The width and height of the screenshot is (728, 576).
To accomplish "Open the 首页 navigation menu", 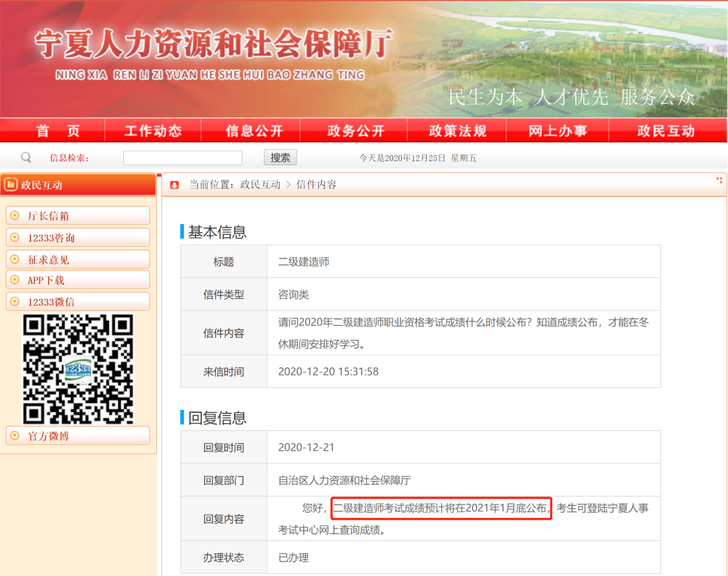I will 58,131.
